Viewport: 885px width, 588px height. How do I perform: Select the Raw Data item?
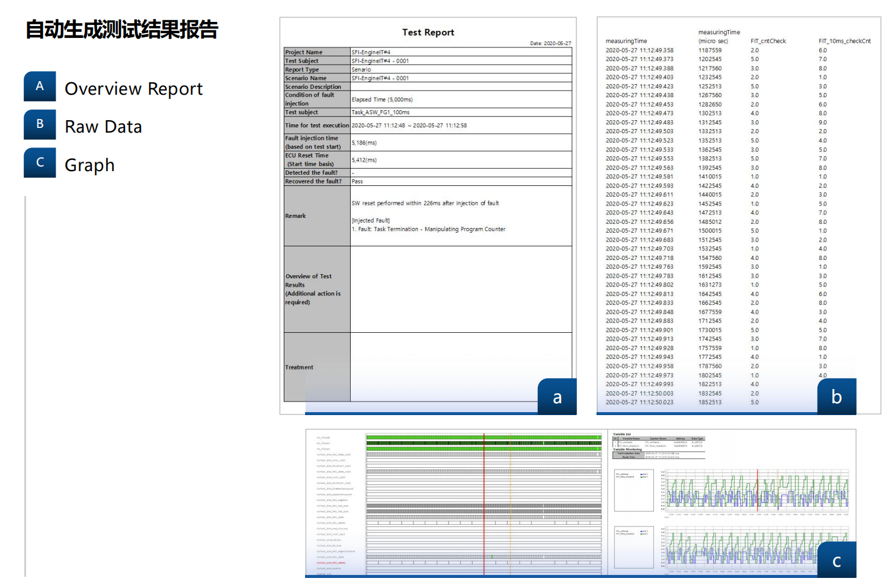coord(103,127)
